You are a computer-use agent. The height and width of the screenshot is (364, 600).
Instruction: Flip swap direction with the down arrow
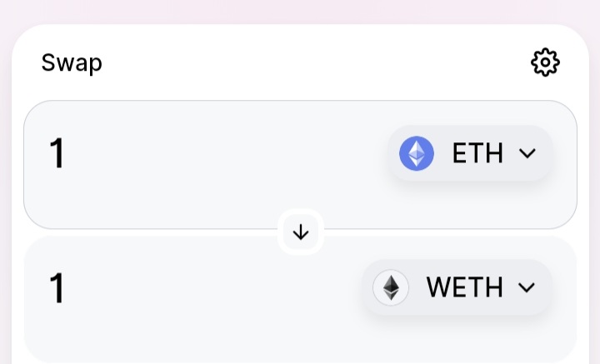click(301, 232)
